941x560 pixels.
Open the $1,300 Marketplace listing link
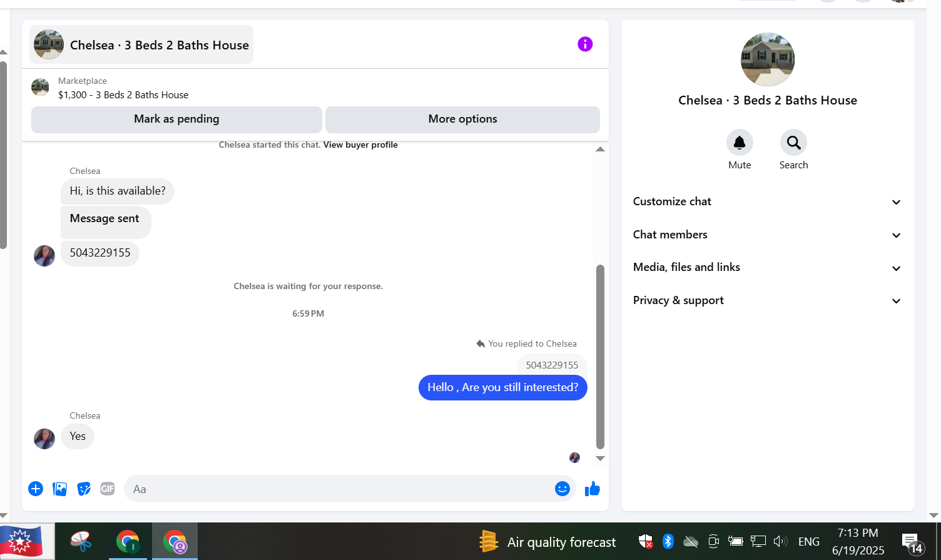coord(123,95)
